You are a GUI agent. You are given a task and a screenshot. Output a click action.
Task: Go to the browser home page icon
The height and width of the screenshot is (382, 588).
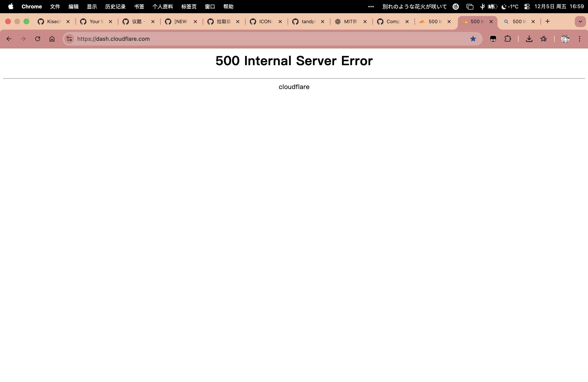(x=52, y=39)
